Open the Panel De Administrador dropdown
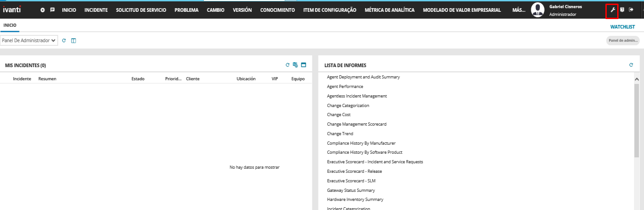644x210 pixels. point(29,41)
